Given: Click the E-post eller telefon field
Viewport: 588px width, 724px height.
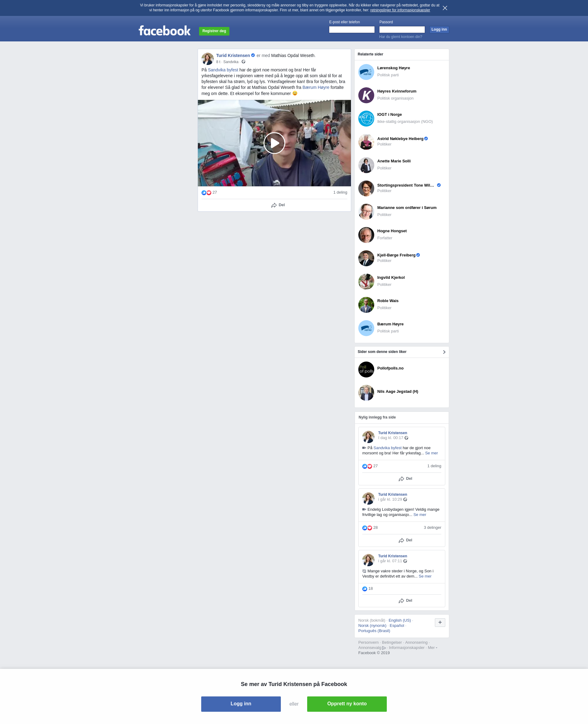Looking at the screenshot, I should tap(352, 29).
